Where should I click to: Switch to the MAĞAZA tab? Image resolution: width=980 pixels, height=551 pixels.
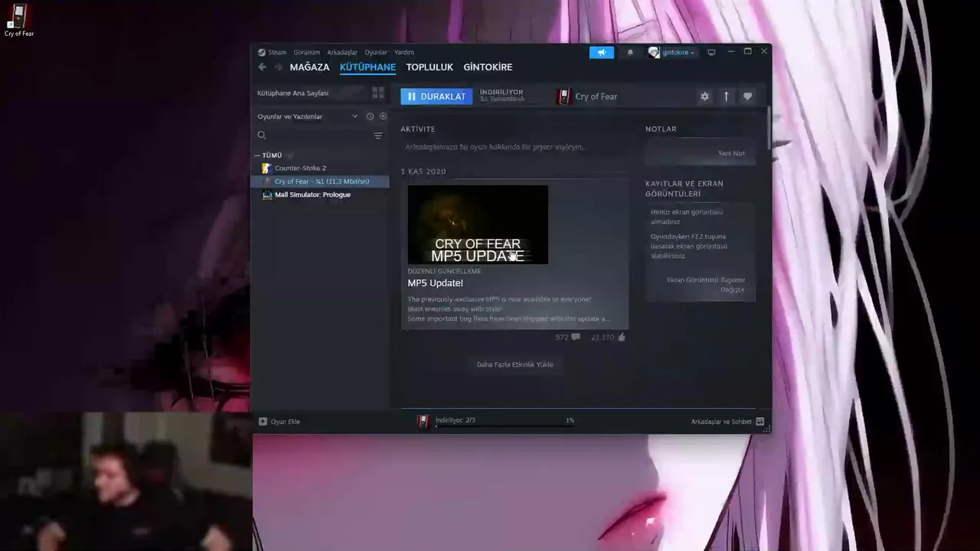coord(309,67)
